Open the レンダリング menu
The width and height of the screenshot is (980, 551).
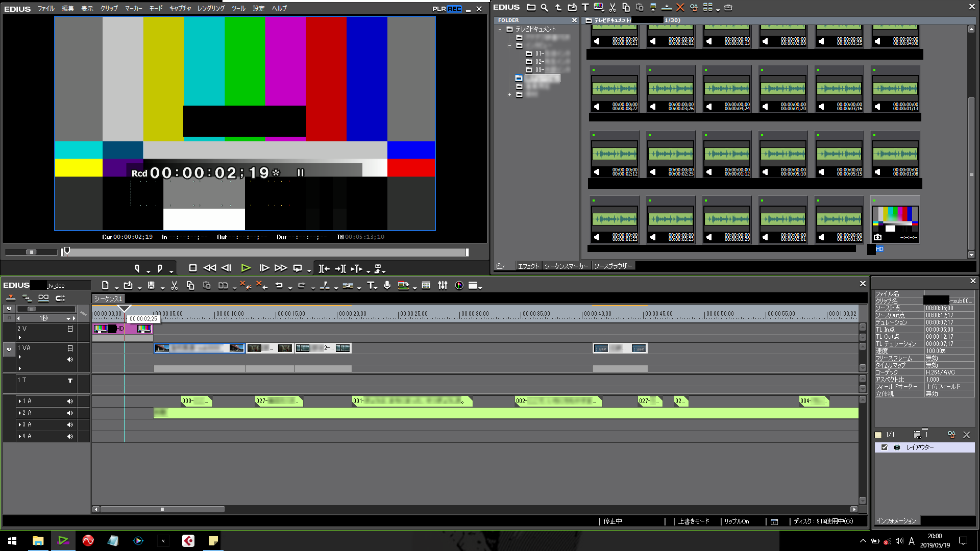click(x=211, y=9)
